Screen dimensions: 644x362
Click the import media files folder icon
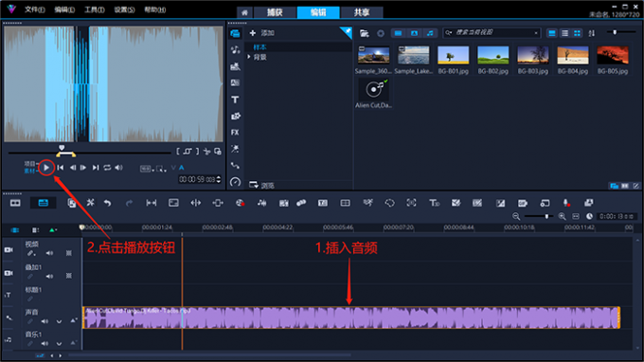point(364,33)
